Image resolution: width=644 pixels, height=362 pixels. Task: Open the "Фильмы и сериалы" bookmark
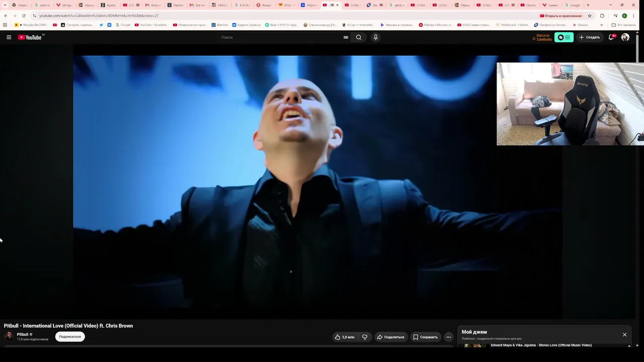point(397,25)
